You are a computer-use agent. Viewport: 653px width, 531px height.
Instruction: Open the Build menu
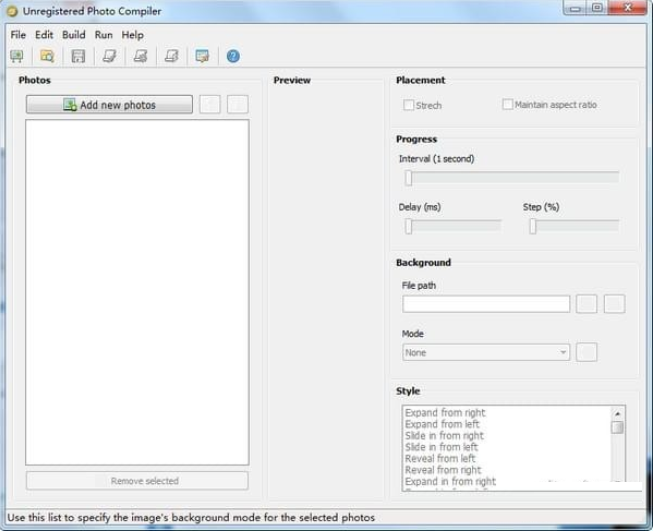74,35
